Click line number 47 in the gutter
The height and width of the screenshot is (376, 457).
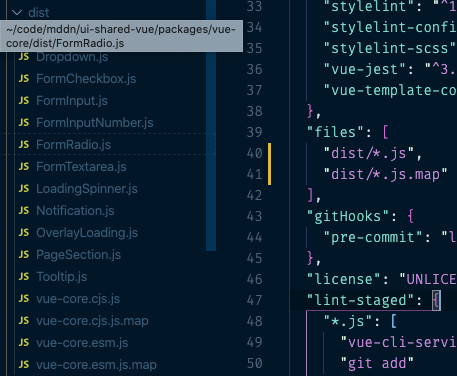coord(254,300)
